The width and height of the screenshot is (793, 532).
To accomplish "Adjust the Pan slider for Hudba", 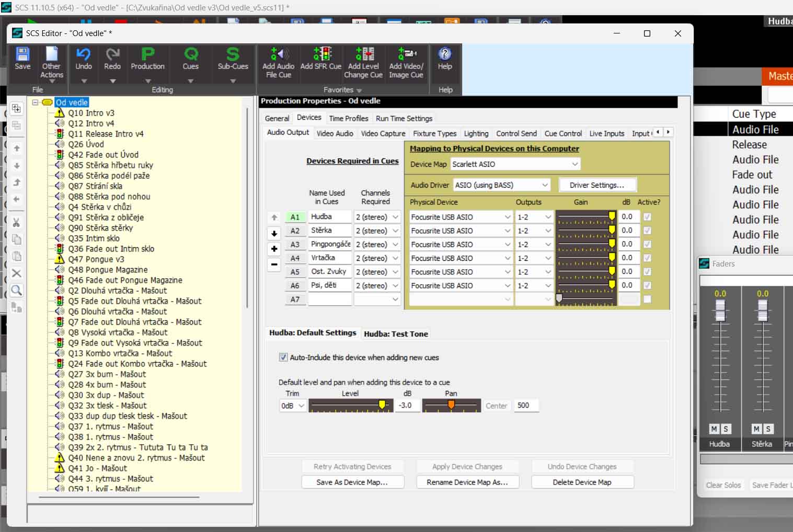I will point(451,405).
